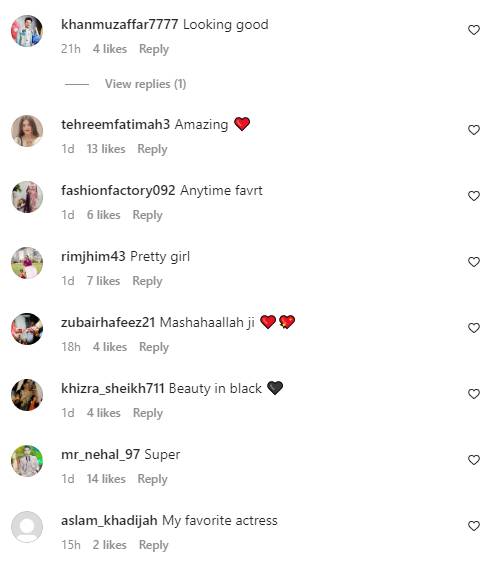Like rimjhim43's Pretty girl comment
This screenshot has width=491, height=561.
pos(473,262)
